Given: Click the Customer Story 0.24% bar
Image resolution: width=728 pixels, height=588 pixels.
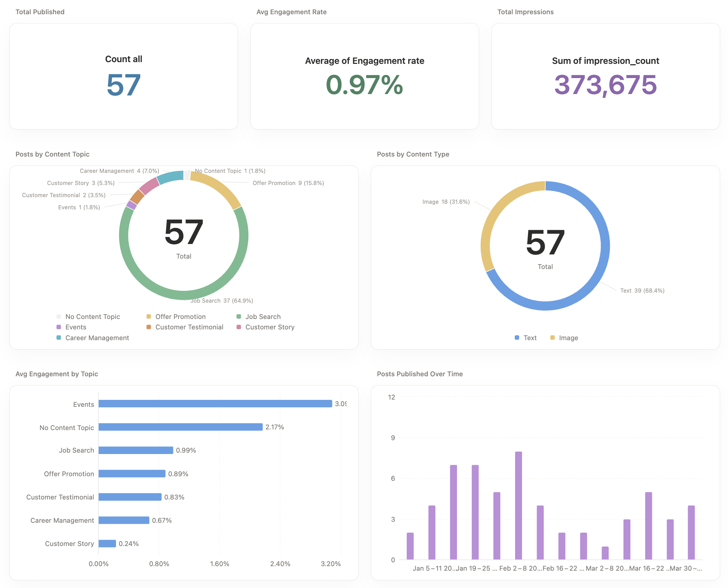Looking at the screenshot, I should pos(107,544).
